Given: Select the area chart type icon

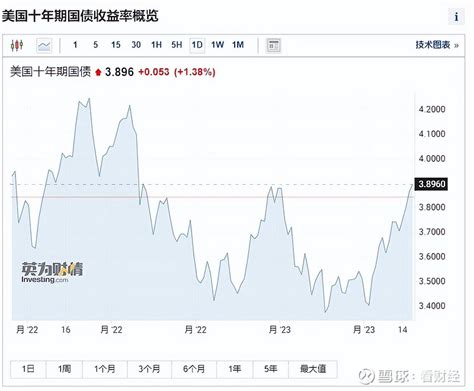Looking at the screenshot, I should pos(44,45).
